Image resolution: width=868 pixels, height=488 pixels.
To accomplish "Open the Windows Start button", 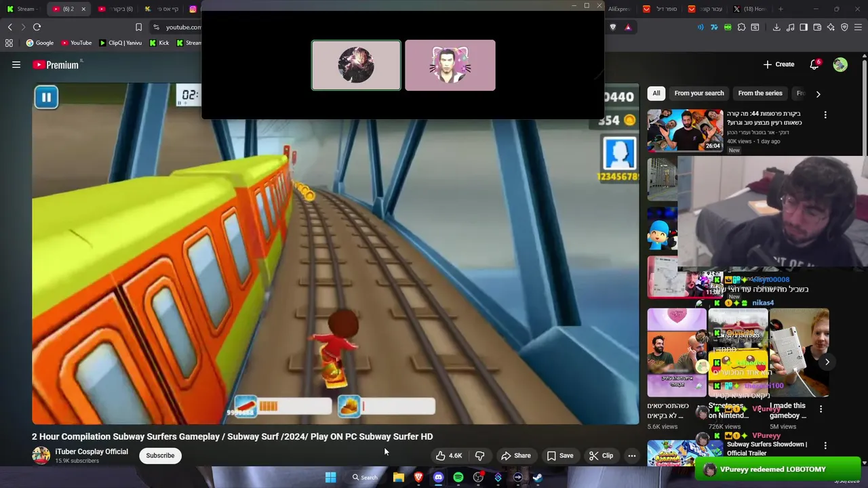I will tap(330, 477).
